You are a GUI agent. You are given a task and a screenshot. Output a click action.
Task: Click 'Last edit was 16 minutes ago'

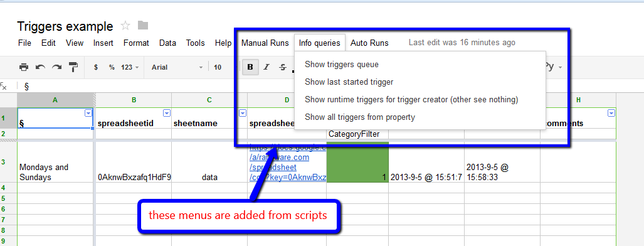tap(462, 43)
